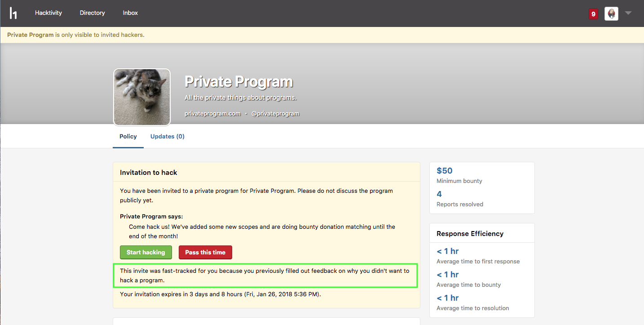Open Hacktivity from the navigation bar
The width and height of the screenshot is (644, 325).
(x=49, y=13)
